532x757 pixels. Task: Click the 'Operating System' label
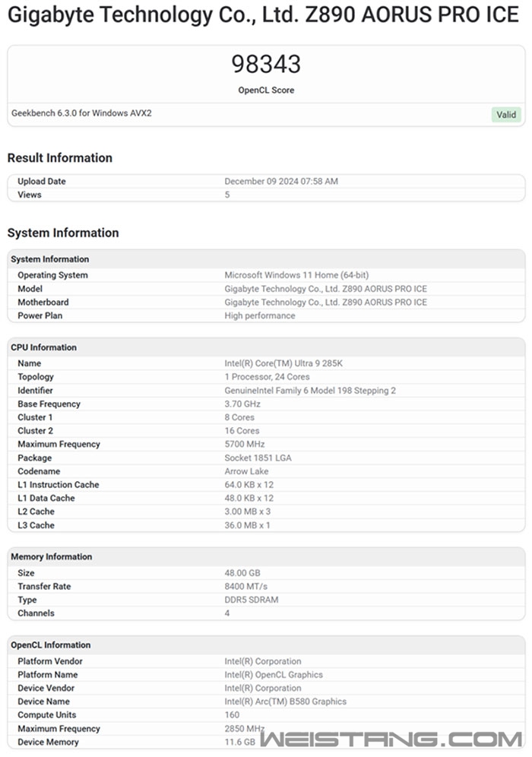[x=52, y=275]
